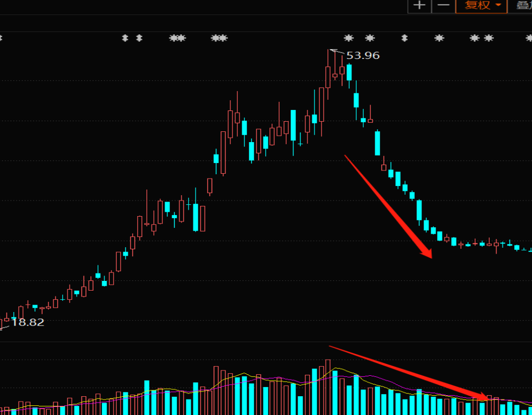
Task: Select the first candlestick beside the 18.82 label
Action: [6, 320]
